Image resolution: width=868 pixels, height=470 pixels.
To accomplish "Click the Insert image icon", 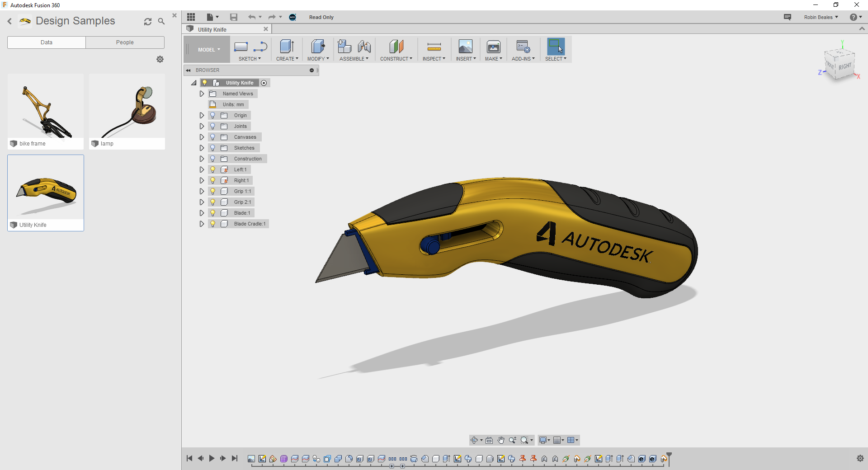I will 465,47.
